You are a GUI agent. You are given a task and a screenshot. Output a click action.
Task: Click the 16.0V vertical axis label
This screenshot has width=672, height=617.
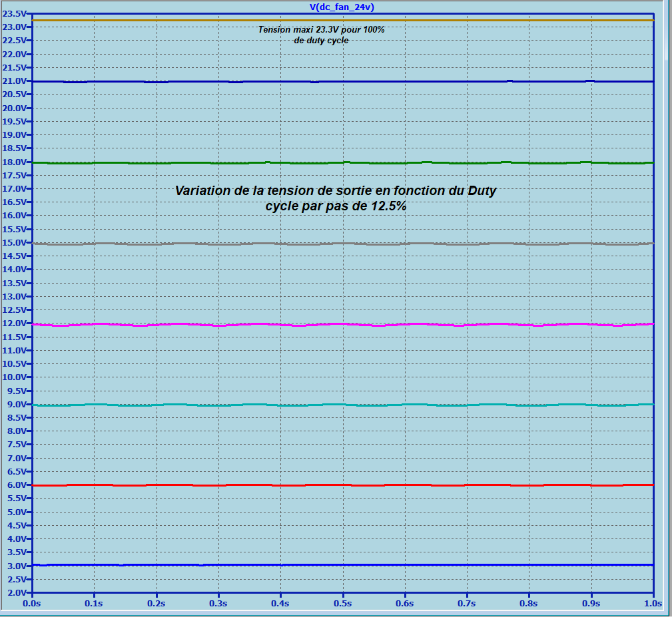coord(14,216)
